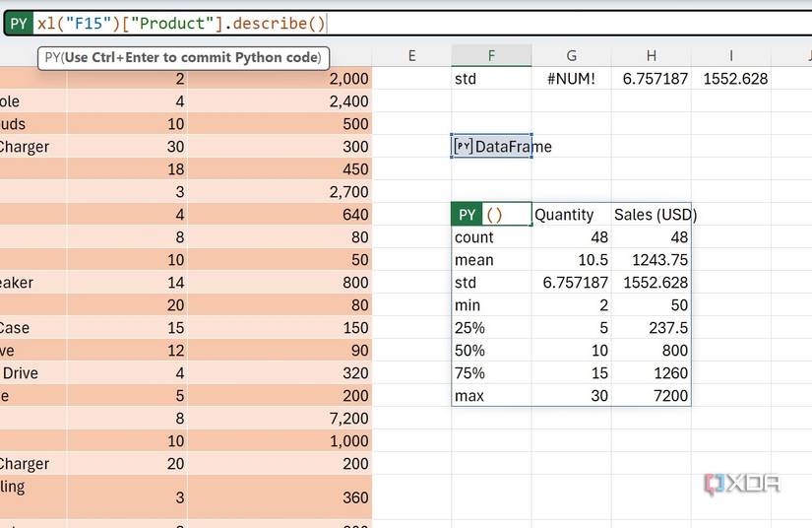
Task: Click the max Quantity value 30
Action: [571, 395]
